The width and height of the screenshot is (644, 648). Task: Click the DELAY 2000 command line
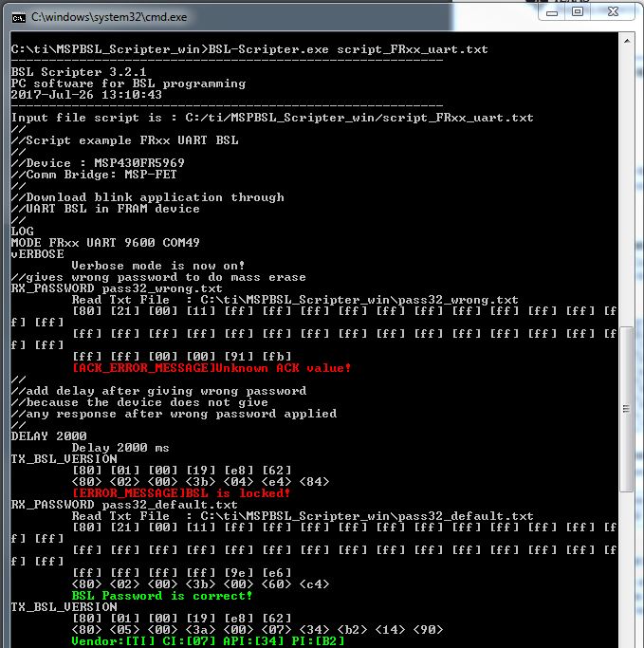(48, 436)
